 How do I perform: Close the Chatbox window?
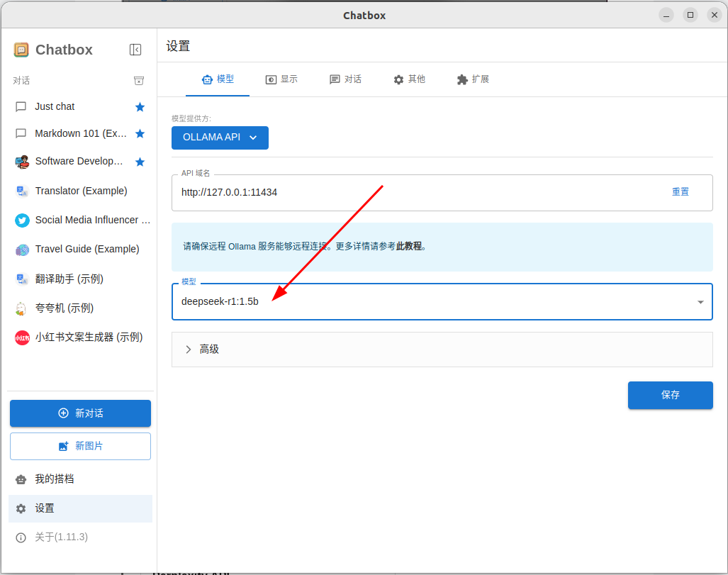coord(715,16)
